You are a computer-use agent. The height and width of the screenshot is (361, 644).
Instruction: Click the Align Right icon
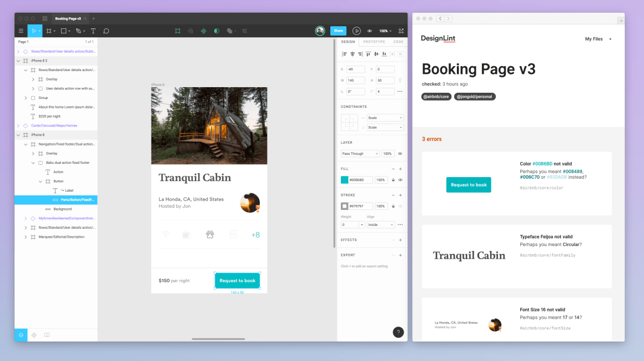coord(360,54)
